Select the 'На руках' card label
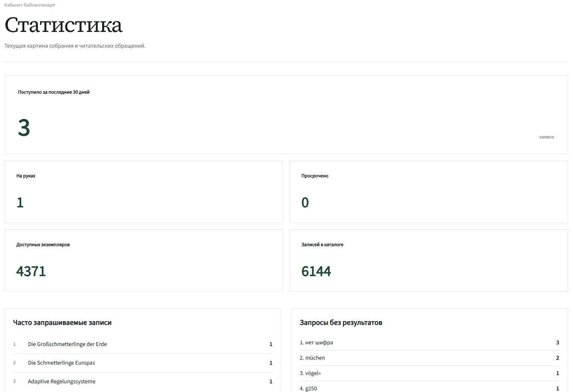This screenshot has height=392, width=573. point(26,176)
